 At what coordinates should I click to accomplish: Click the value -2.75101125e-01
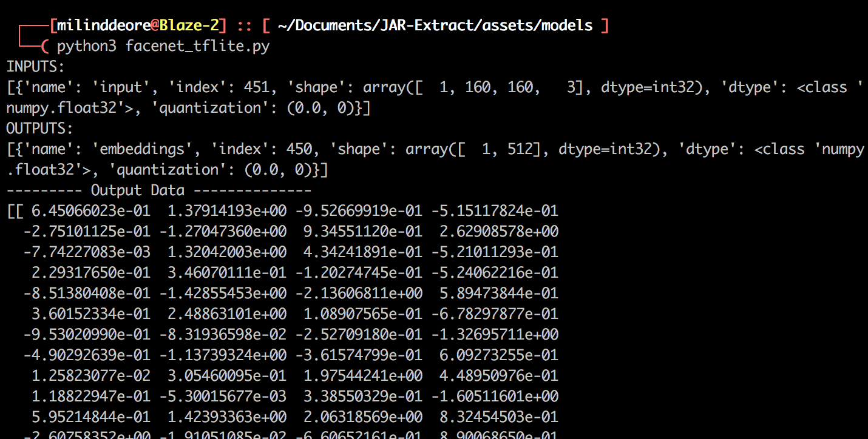[x=87, y=232]
